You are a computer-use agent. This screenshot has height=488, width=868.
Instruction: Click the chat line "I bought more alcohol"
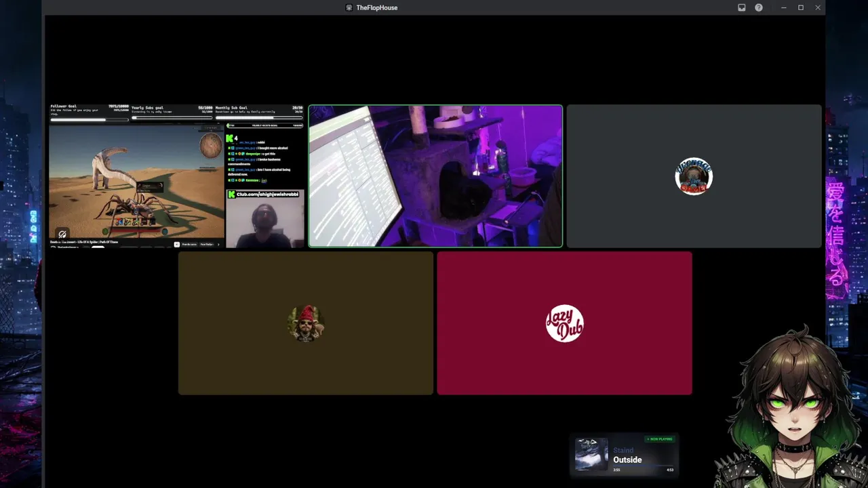click(x=271, y=147)
